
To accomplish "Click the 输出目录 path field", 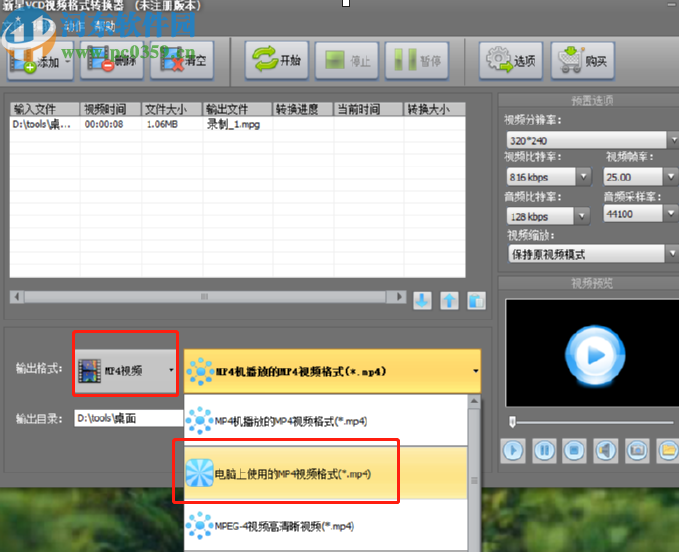I will pos(129,418).
